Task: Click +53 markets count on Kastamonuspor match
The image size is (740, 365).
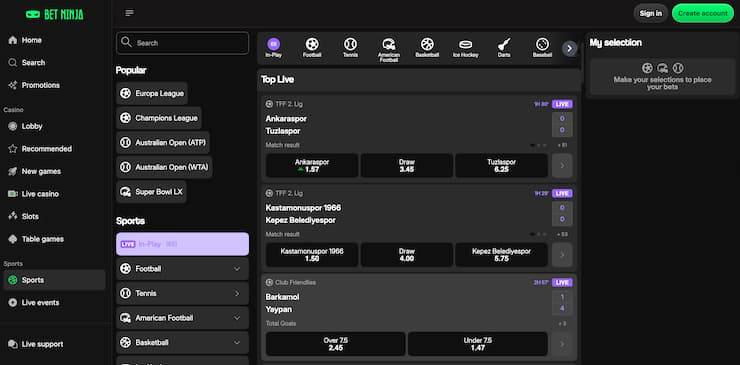Action: coord(562,235)
